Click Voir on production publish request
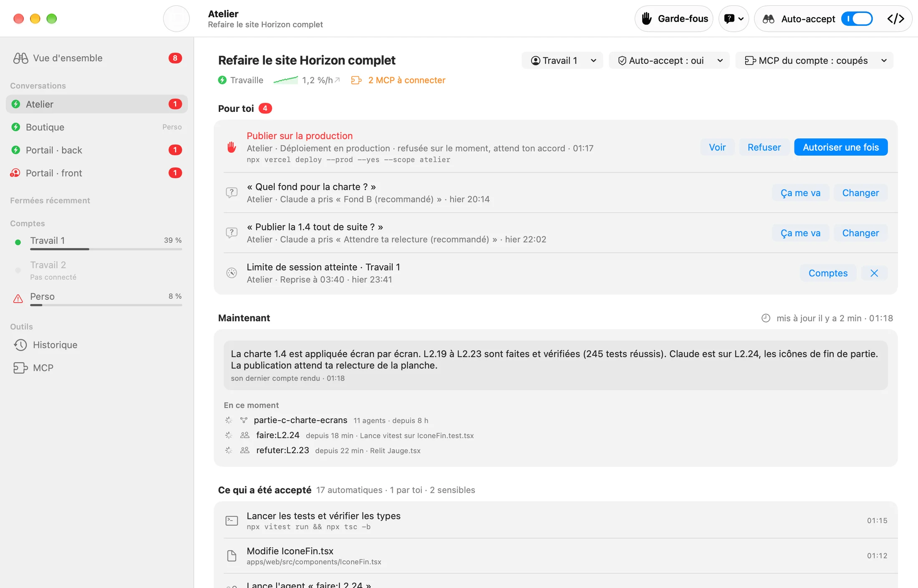 717,147
